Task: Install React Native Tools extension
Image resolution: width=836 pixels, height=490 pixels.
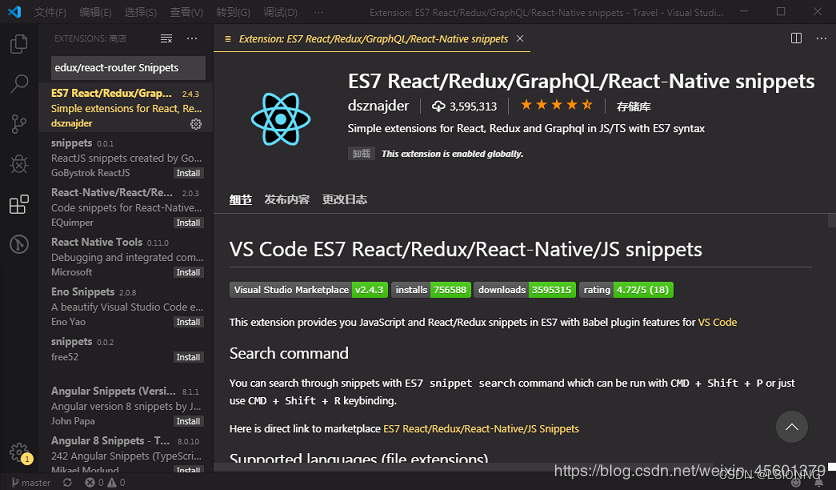Action: point(188,272)
